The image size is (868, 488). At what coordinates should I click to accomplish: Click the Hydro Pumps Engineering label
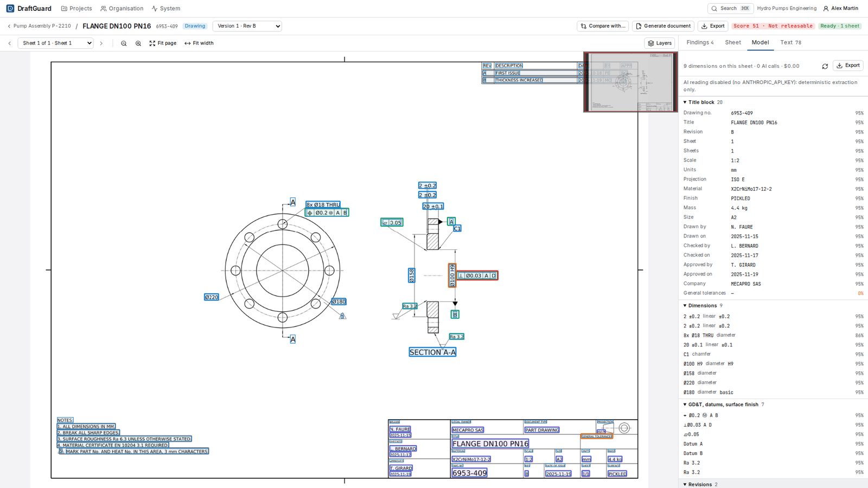pyautogui.click(x=787, y=8)
